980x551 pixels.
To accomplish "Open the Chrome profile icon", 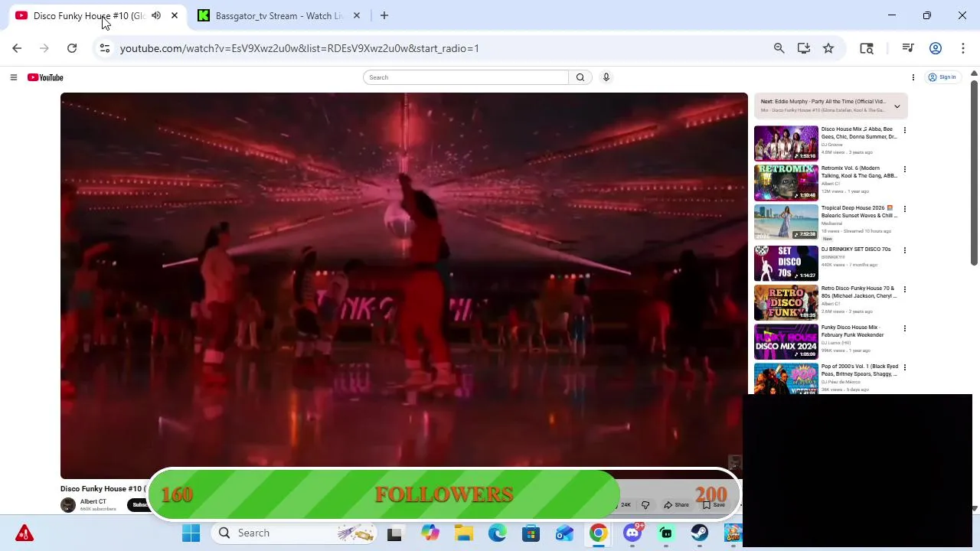I will [x=936, y=48].
